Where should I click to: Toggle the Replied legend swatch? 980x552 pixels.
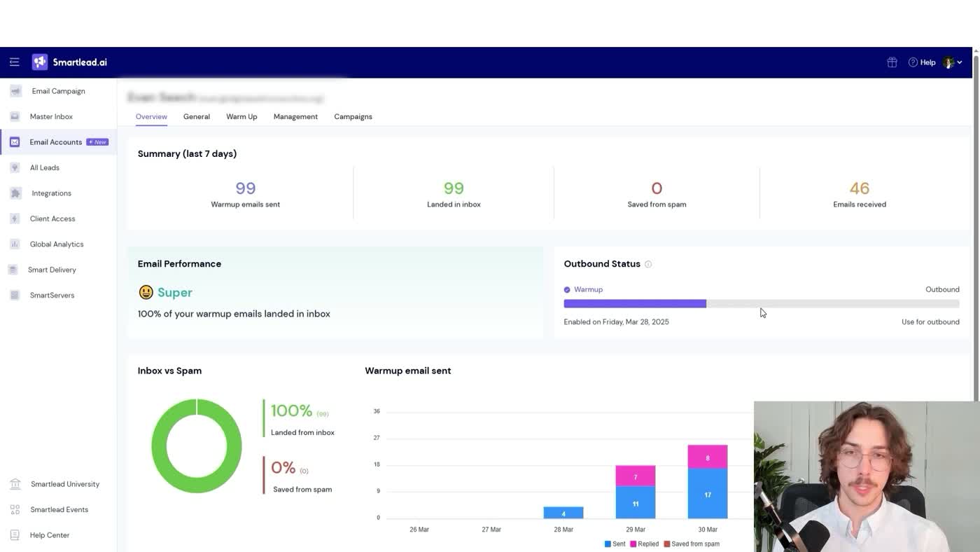pos(633,544)
